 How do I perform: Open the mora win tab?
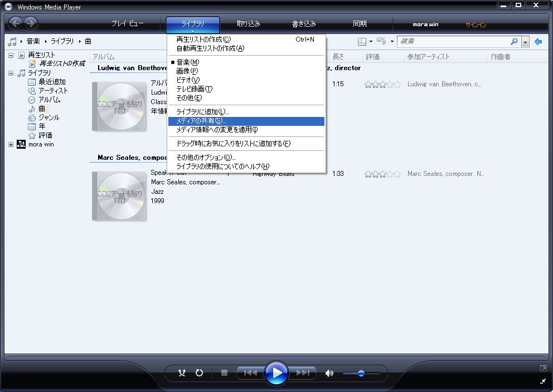425,24
